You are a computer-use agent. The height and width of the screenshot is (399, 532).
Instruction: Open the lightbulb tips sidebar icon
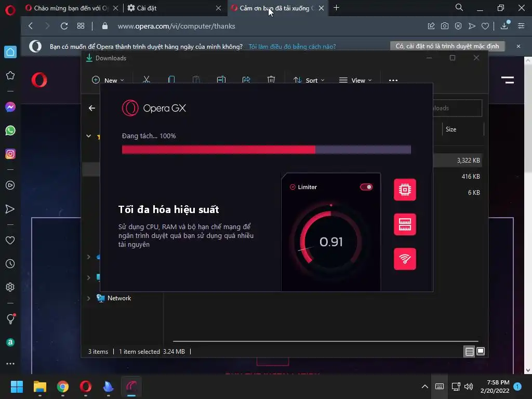point(11,318)
